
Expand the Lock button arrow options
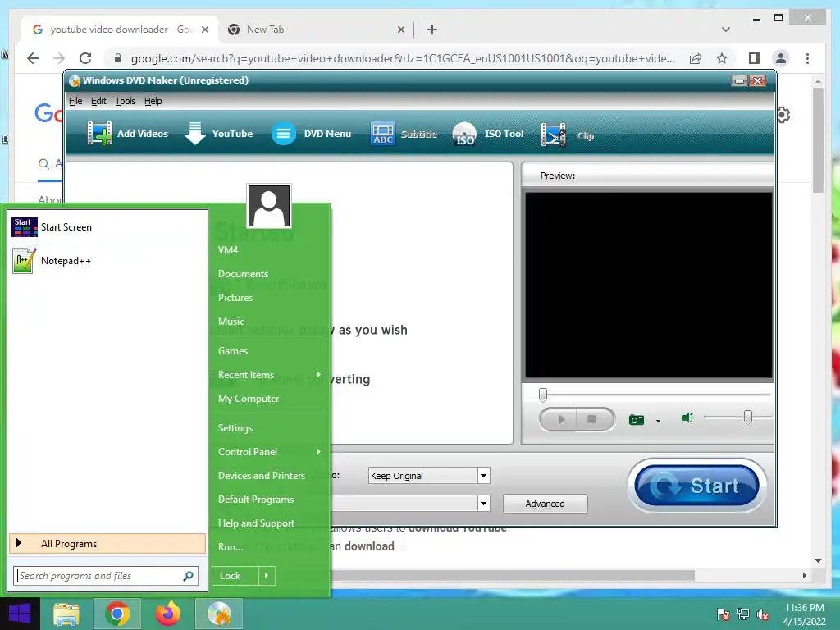[x=267, y=576]
